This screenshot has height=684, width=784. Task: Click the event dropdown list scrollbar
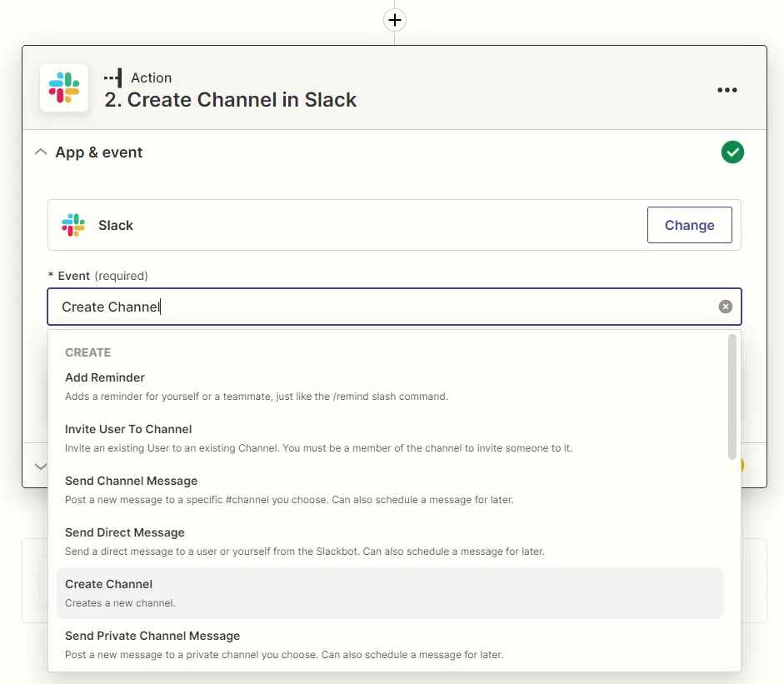[x=732, y=397]
